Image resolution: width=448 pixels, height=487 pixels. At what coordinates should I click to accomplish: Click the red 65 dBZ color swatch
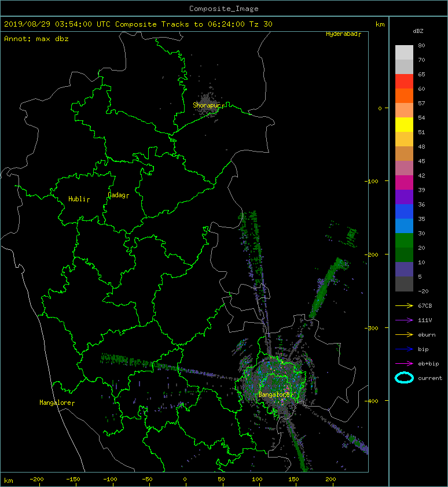coord(404,82)
